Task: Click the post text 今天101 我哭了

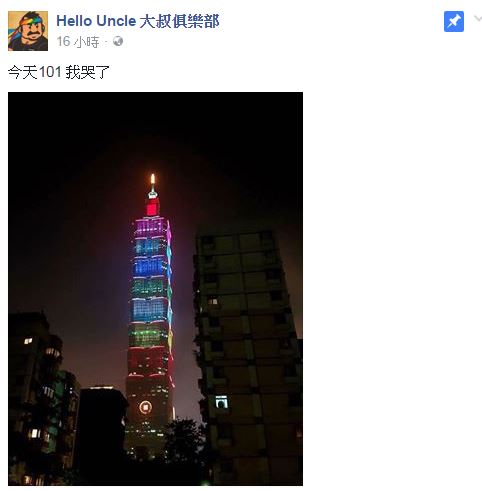Action: 59,72
